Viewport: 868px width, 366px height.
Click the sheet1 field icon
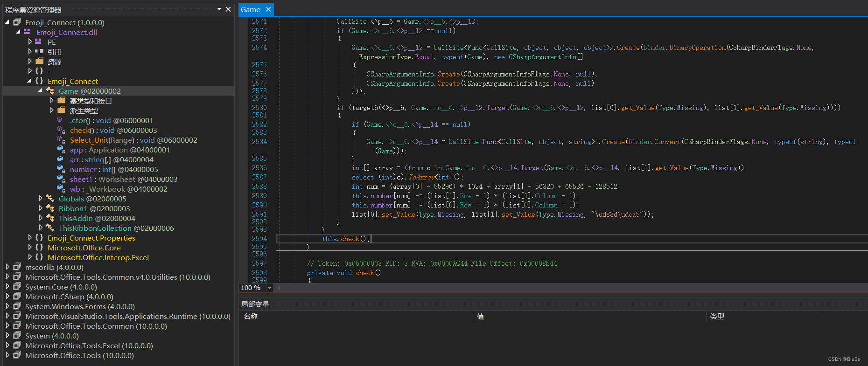(x=61, y=179)
